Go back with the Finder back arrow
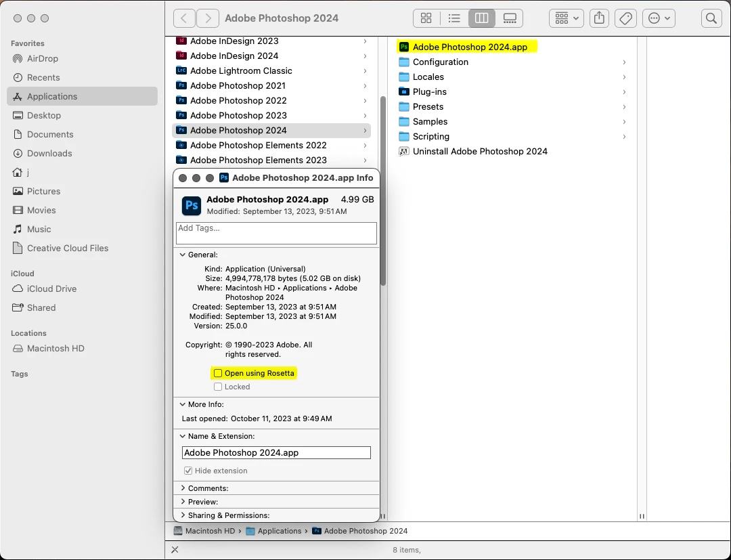The width and height of the screenshot is (731, 560). click(184, 18)
